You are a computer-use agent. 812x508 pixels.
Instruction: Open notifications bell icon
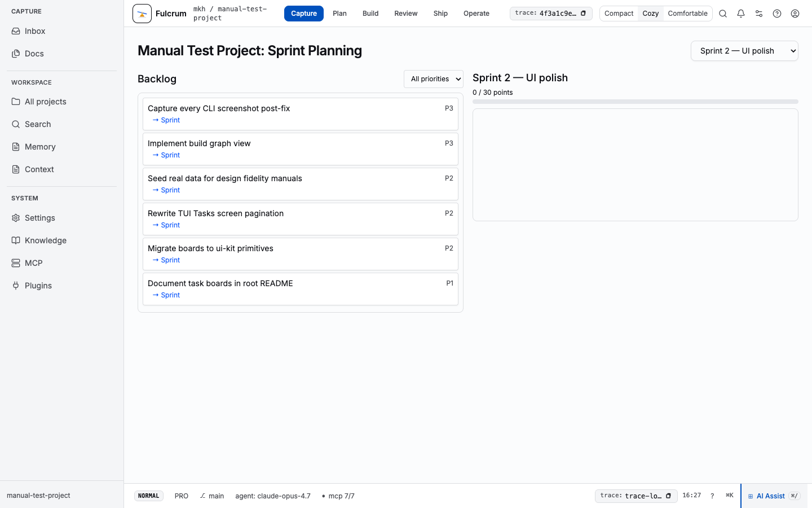pos(741,14)
